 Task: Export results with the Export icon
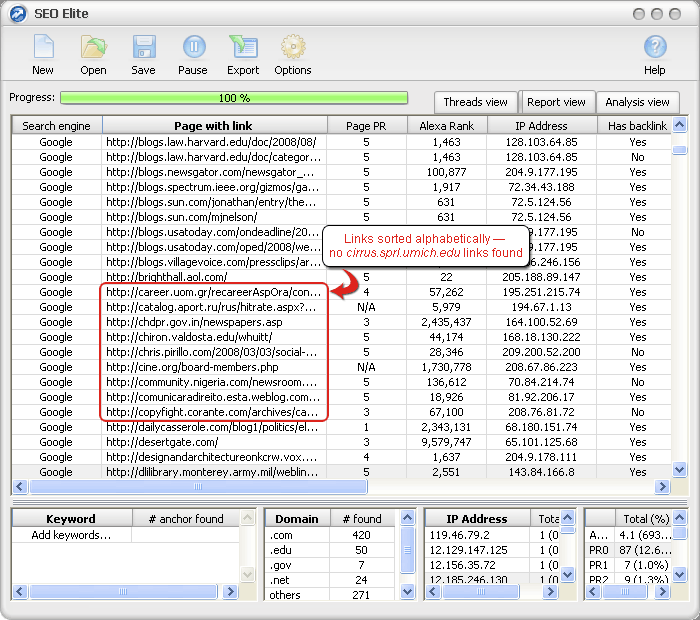click(243, 47)
